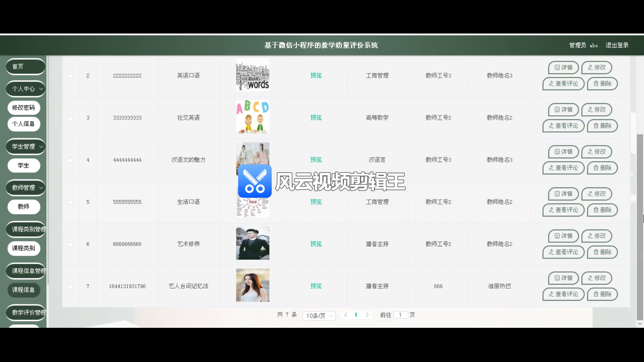This screenshot has height=362, width=644.
Task: View comments for 生活口语
Action: pos(563,210)
